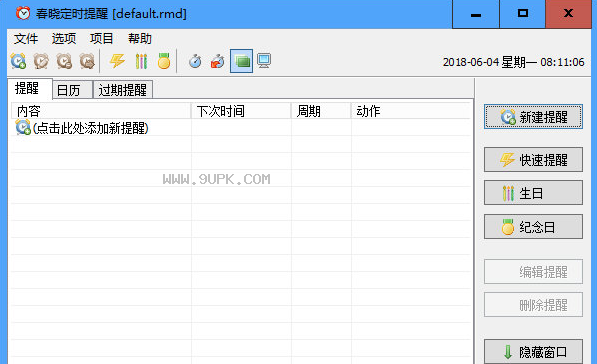
Task: Click the delete reminder clock toolbar icon
Action: (x=64, y=61)
